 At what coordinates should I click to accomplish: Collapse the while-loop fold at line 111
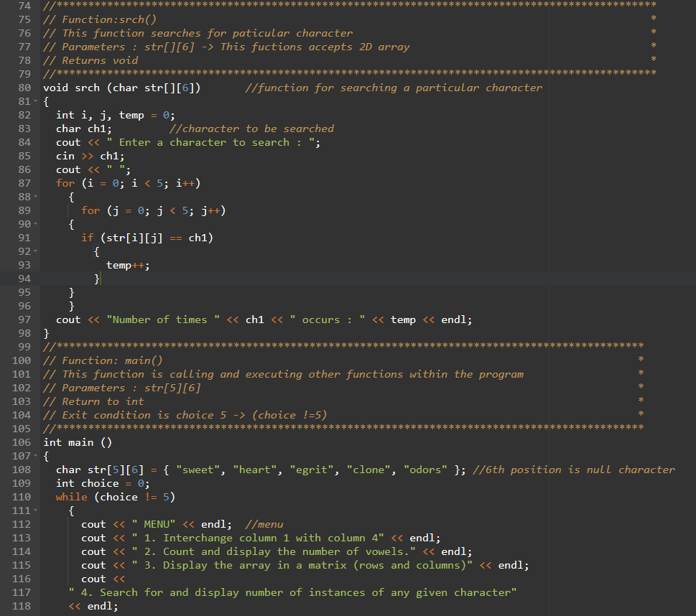(x=35, y=510)
